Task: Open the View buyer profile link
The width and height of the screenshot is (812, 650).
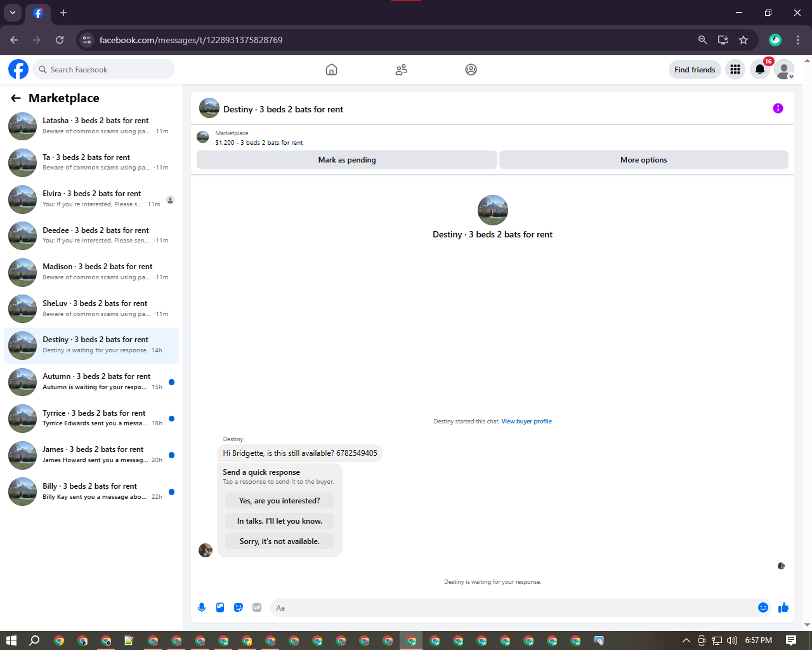Action: pyautogui.click(x=527, y=421)
